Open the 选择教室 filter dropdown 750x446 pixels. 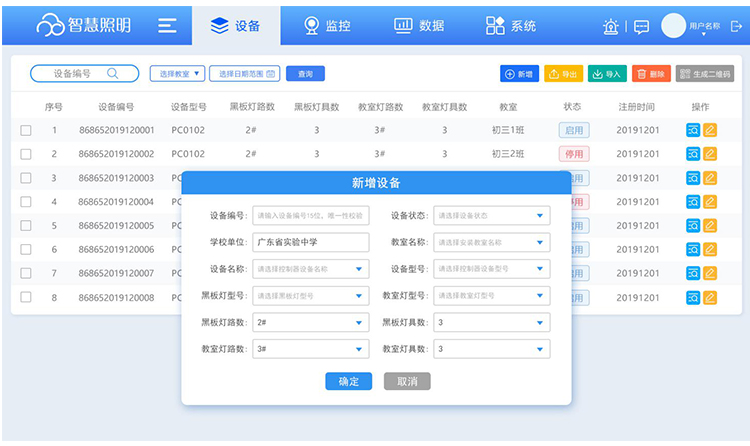(177, 74)
